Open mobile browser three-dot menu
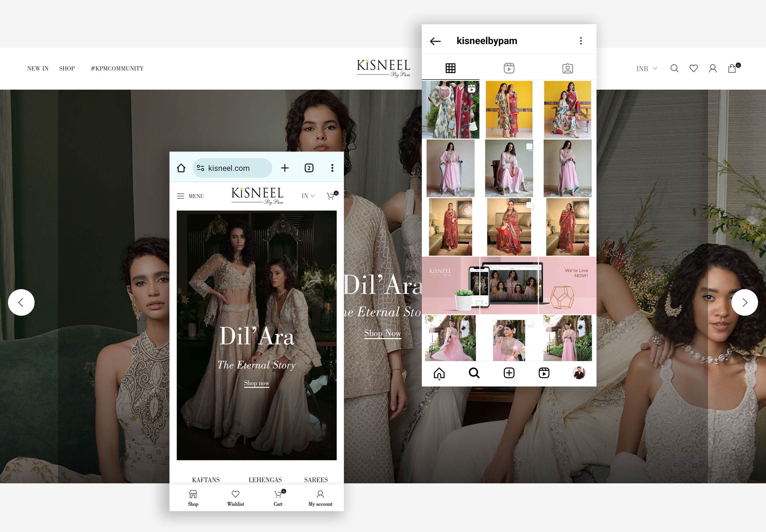The height and width of the screenshot is (532, 766). [332, 168]
